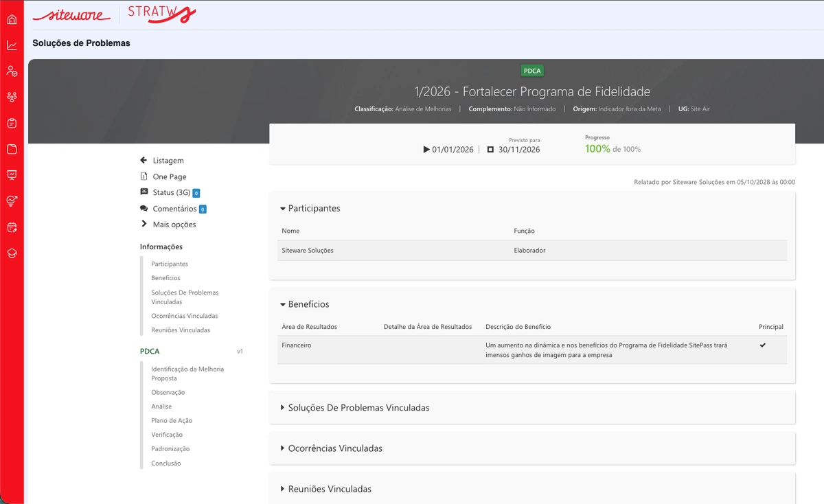
Task: Open the lightbulb icon in the sidebar
Action: 12,201
